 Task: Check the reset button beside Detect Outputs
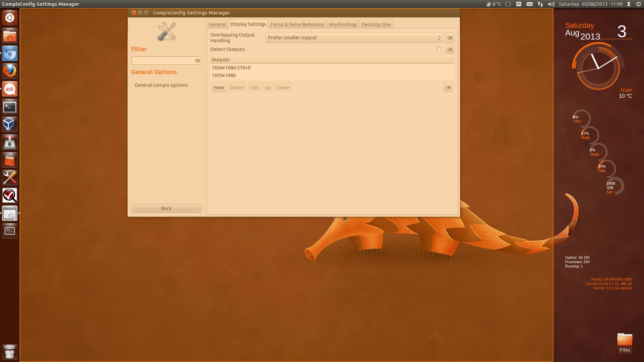pos(449,49)
